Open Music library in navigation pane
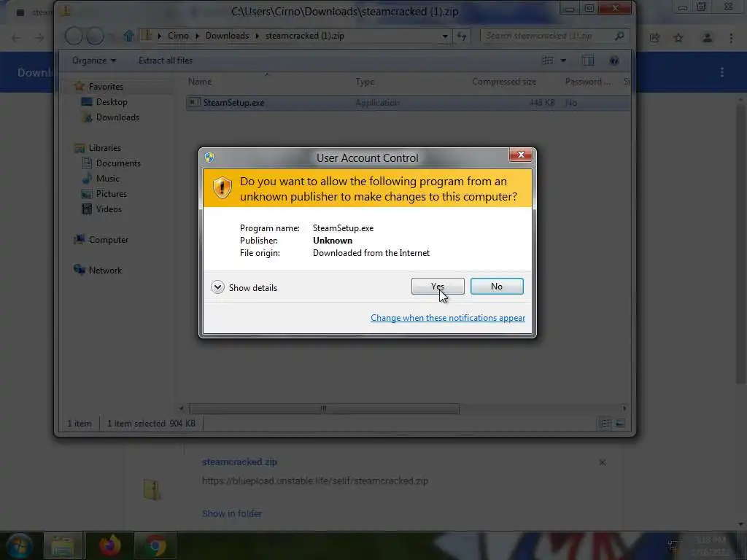The image size is (747, 560). point(108,178)
